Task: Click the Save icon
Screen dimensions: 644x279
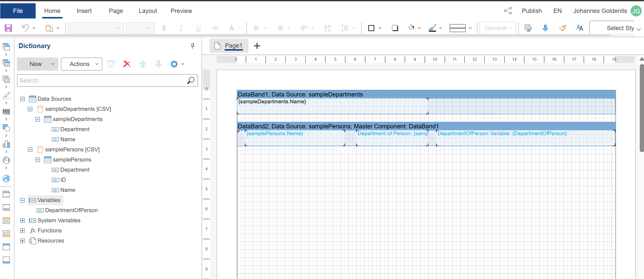Action: [8, 28]
